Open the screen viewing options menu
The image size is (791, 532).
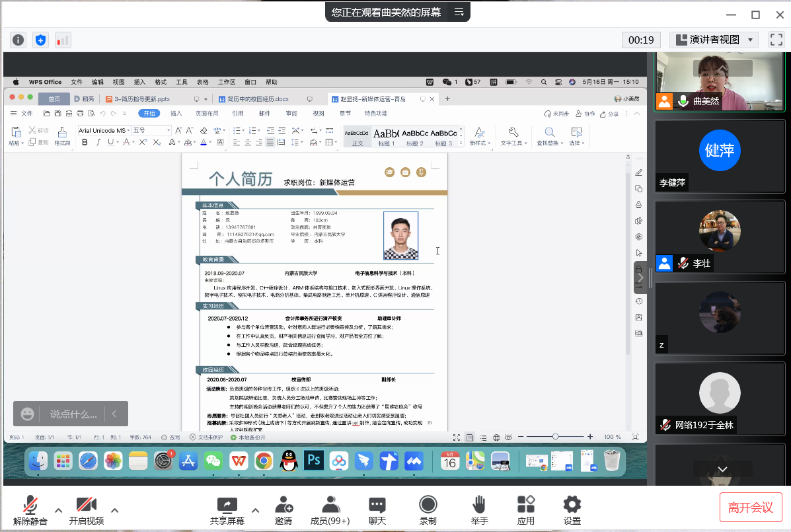point(459,12)
